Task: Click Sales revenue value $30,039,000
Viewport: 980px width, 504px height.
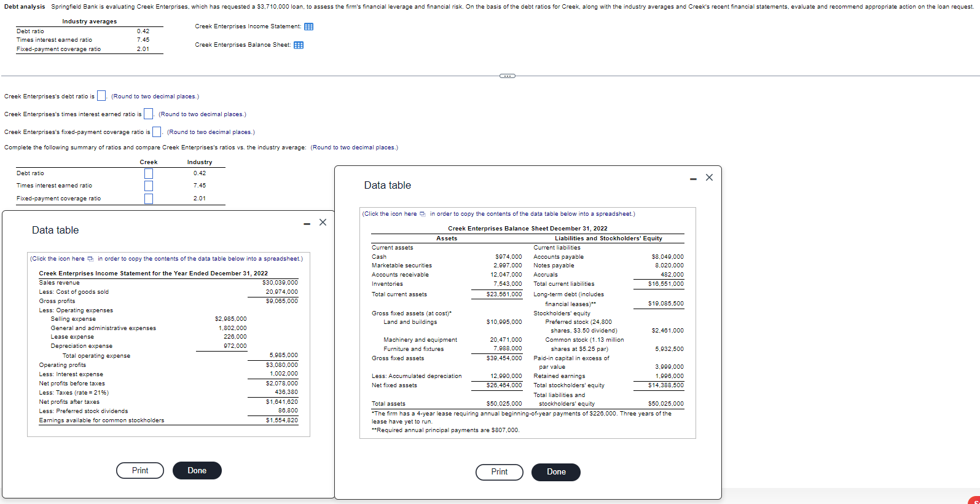Action: pyautogui.click(x=280, y=283)
